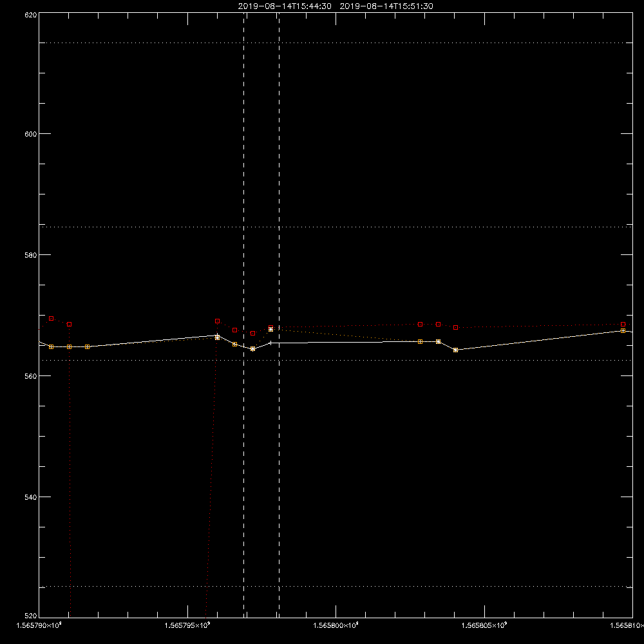
Task: Click the 1.565795×10⁹ x-axis label
Action: point(187,625)
